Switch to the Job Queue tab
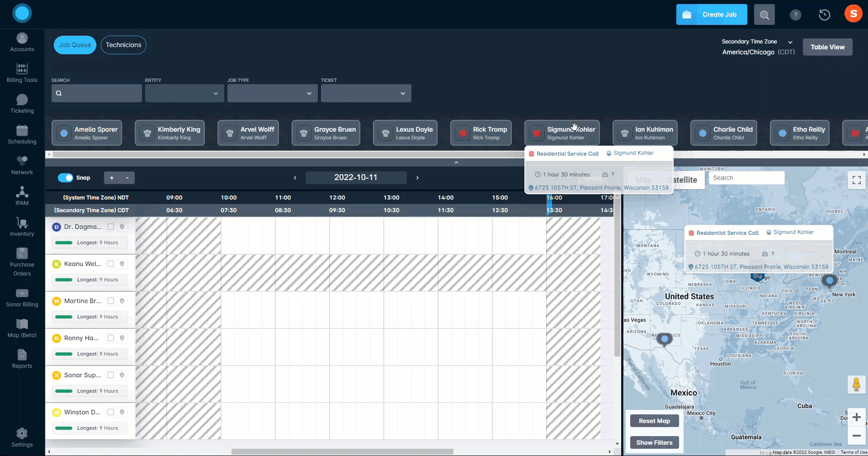The height and width of the screenshot is (456, 868). (75, 45)
